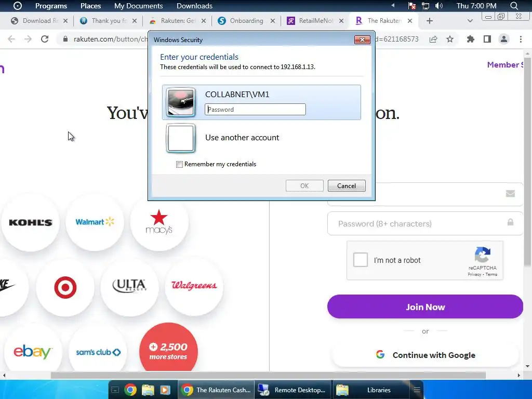Click the search icon in top panel
The image size is (532, 399).
(514, 6)
